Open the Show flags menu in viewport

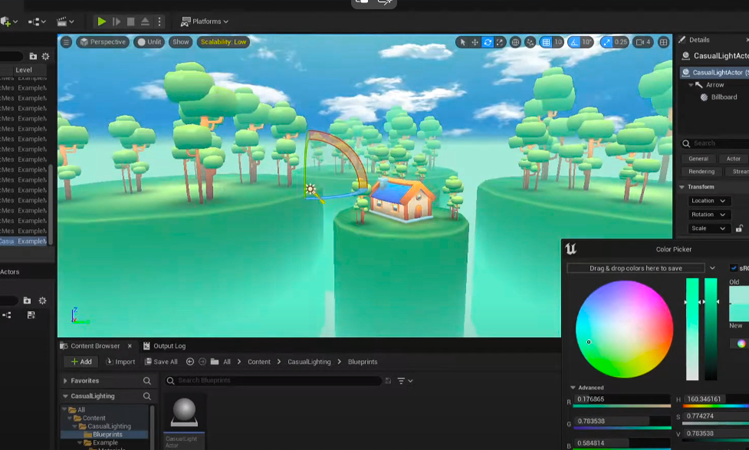click(180, 42)
